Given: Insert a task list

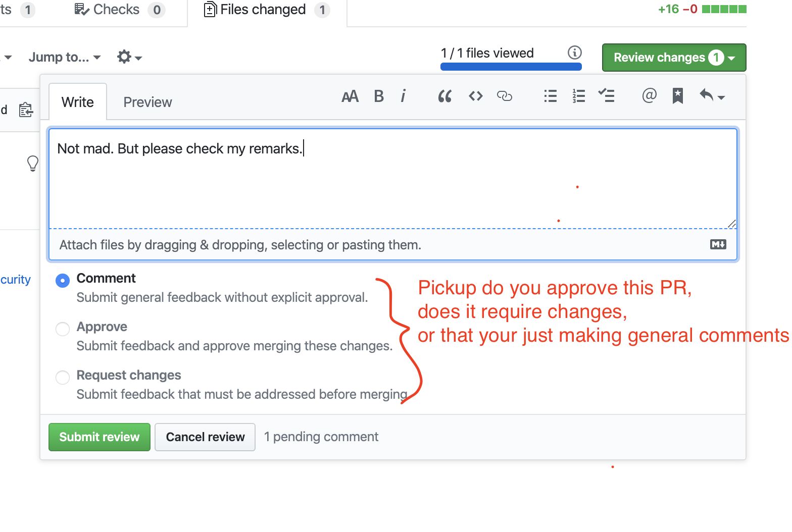Looking at the screenshot, I should pos(606,95).
